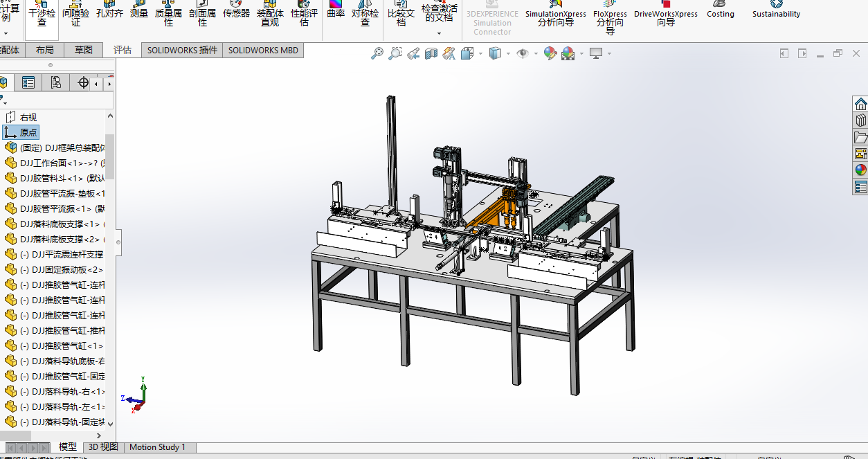
Task: Click the Apply Scene icon in view toolbar
Action: [x=568, y=53]
